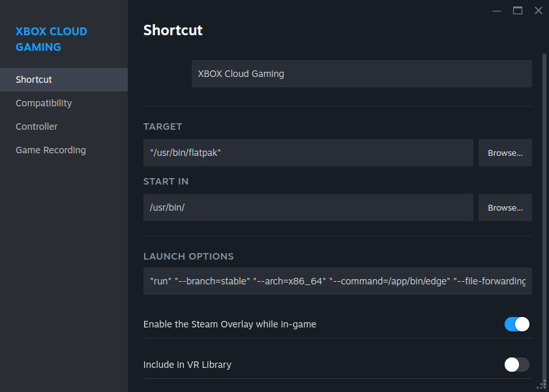Screen dimensions: 549x392
Task: Enable Include in VR Library toggle
Action: click(516, 365)
